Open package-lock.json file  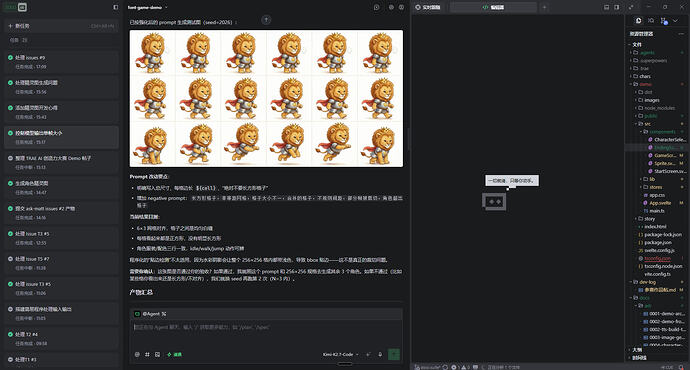(657, 235)
